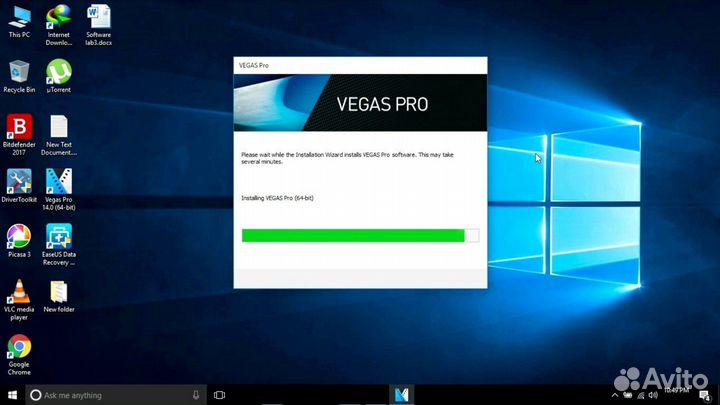
Task: Select the Recycle Bin icon
Action: pos(19,76)
